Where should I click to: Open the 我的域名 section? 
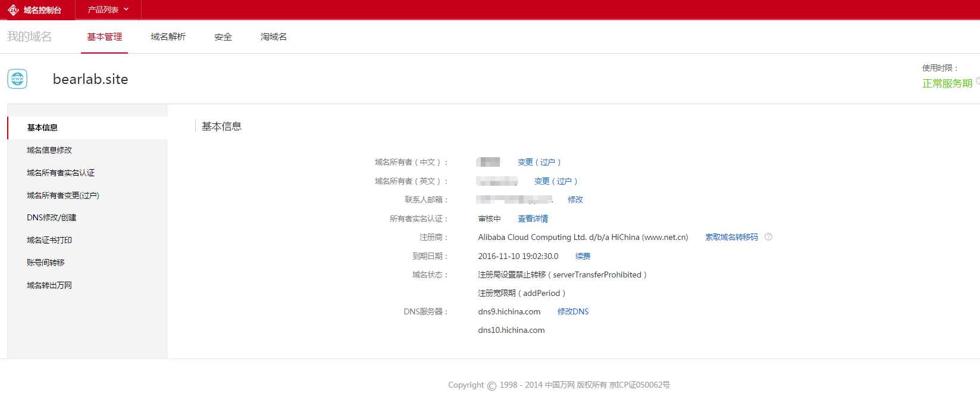tap(29, 37)
